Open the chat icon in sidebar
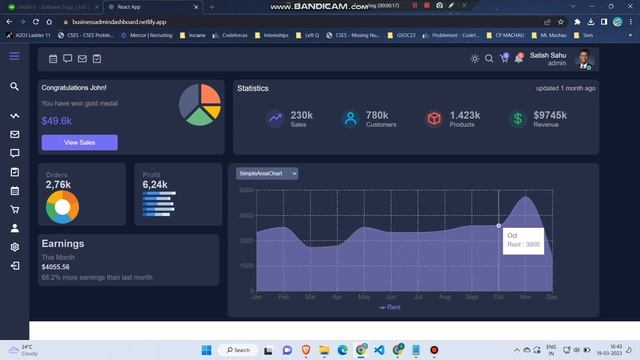Viewport: 640px width, 360px height. (15, 153)
